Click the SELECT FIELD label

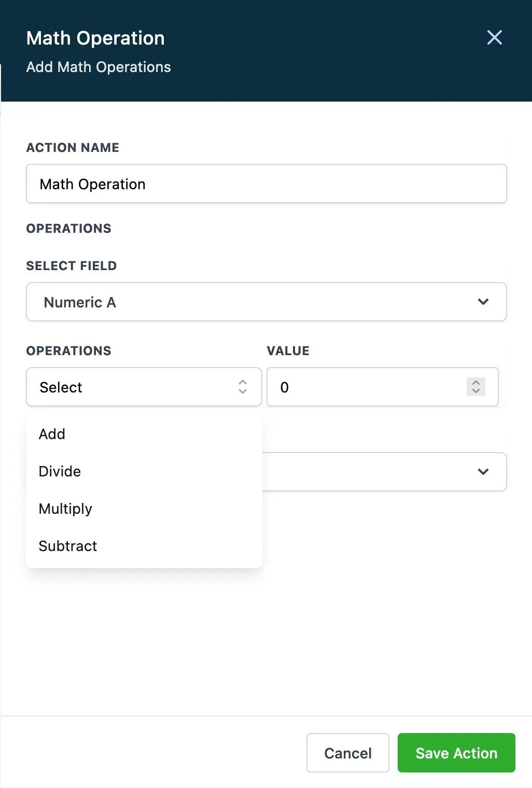[x=72, y=266]
